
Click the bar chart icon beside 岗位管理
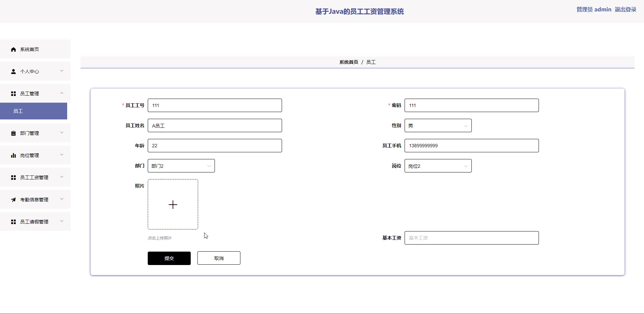pos(13,155)
